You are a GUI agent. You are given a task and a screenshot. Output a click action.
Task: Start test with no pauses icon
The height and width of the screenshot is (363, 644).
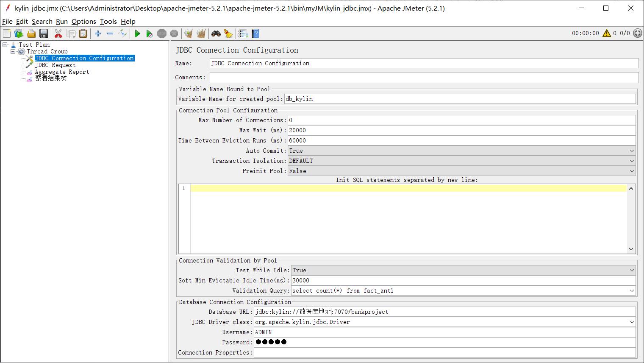pos(150,34)
